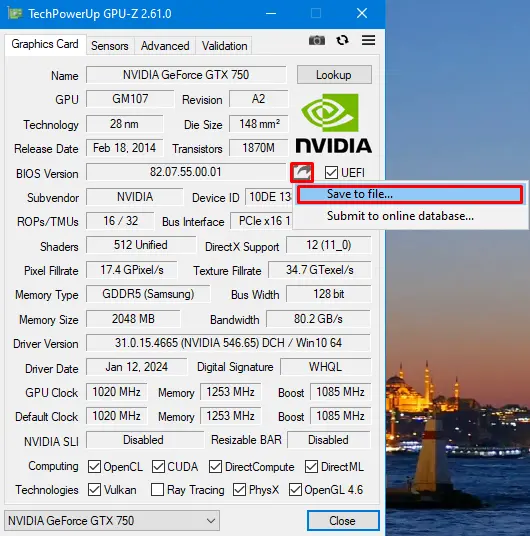The width and height of the screenshot is (530, 536).
Task: Close the GPU-Z window with X
Action: (x=362, y=14)
